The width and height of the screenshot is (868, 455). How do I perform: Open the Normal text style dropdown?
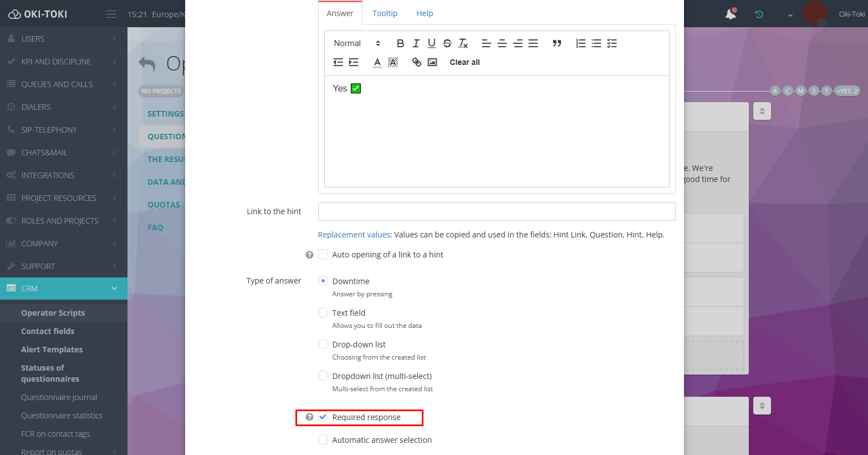pos(356,43)
